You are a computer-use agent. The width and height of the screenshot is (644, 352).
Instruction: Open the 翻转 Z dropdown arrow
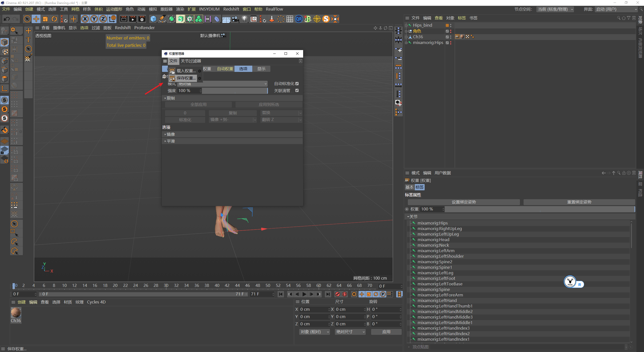300,120
